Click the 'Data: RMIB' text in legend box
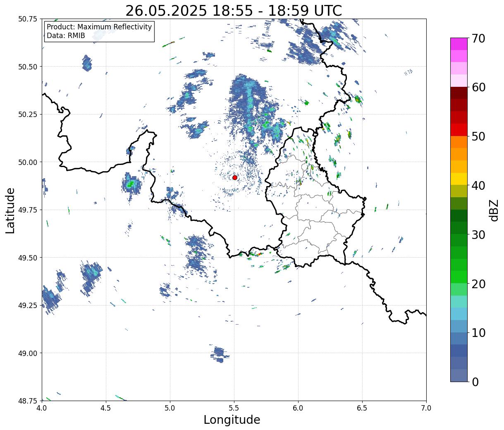This screenshot has width=504, height=430. (66, 36)
